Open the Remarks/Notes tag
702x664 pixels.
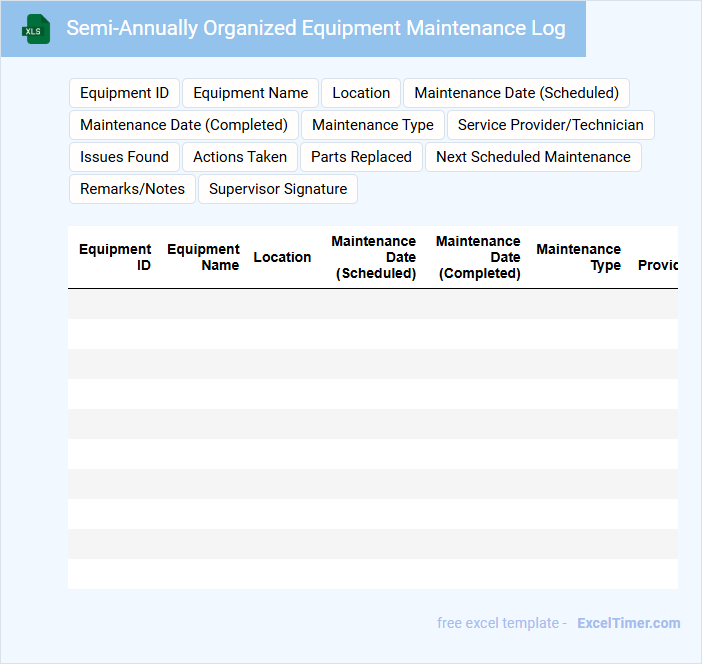coord(132,189)
